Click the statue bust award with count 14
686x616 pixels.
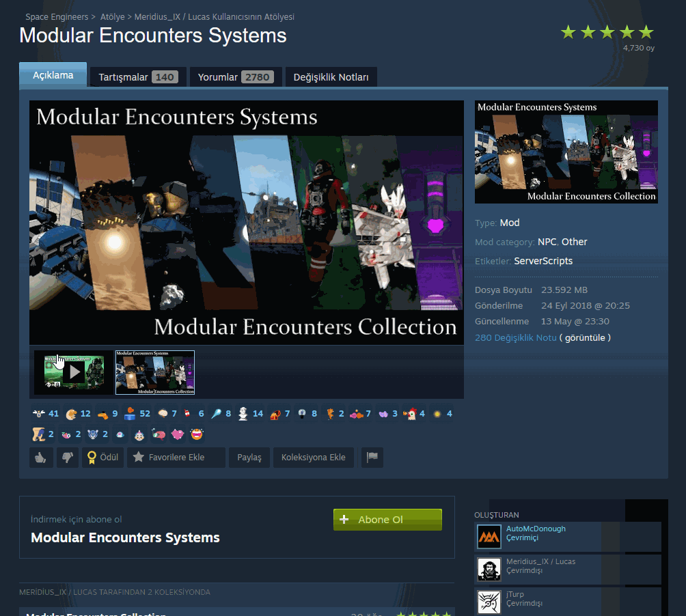click(250, 414)
